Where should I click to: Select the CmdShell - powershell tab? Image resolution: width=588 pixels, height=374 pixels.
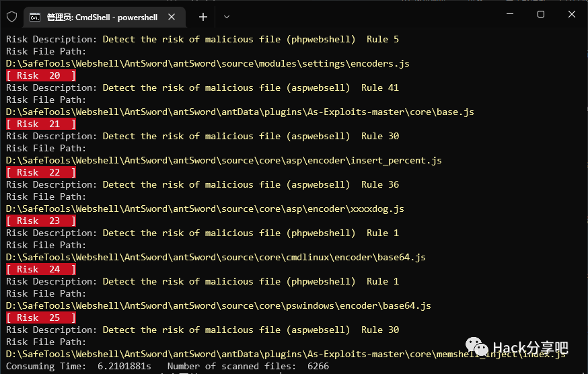click(x=104, y=17)
